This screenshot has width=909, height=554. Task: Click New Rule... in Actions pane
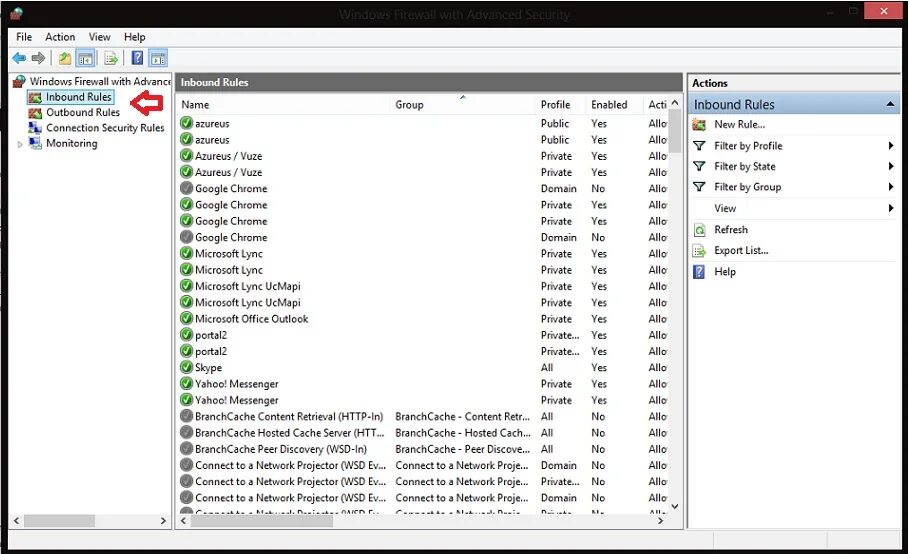pos(739,124)
